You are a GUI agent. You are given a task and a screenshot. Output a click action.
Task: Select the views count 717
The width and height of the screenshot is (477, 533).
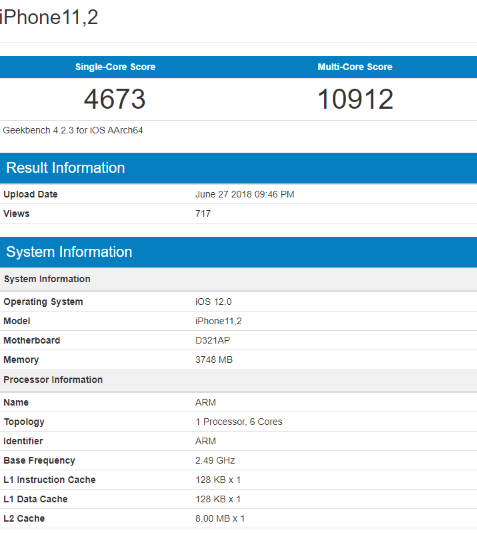pyautogui.click(x=203, y=213)
